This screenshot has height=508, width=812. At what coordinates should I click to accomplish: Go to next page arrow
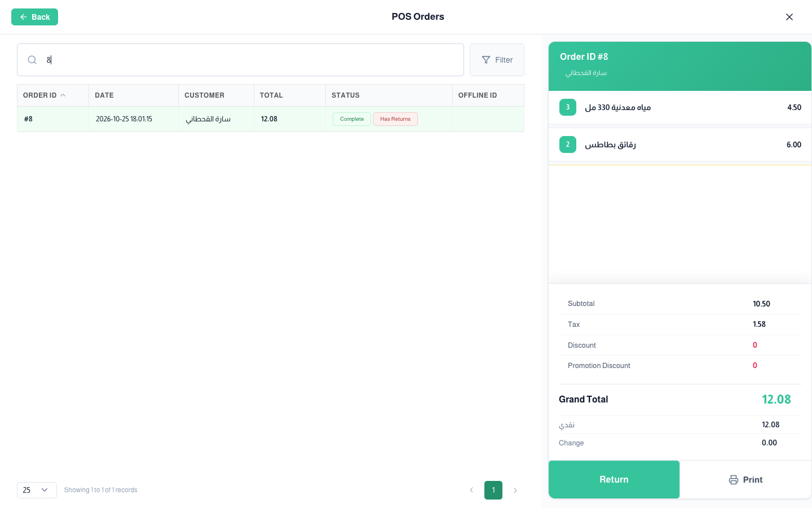point(515,490)
